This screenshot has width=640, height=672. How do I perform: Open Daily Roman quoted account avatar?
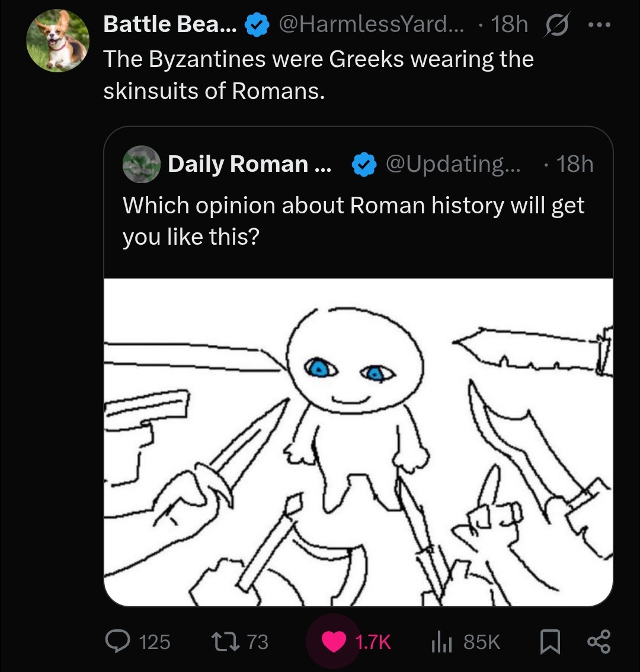142,164
